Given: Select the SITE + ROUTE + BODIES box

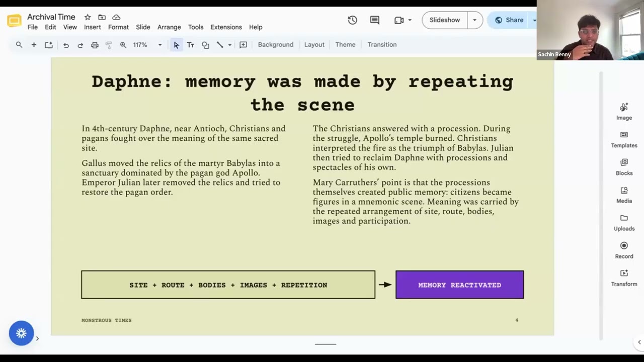Looking at the screenshot, I should click(228, 285).
